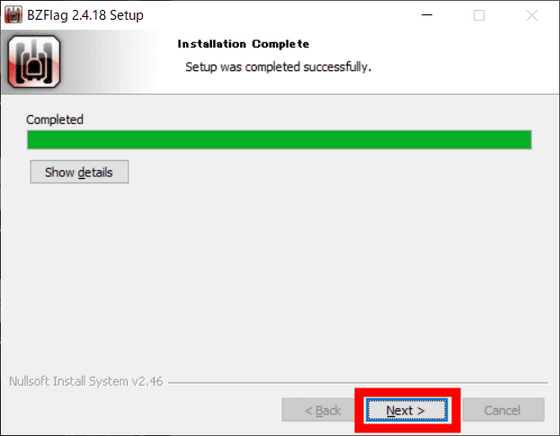Click the Setup was completed successfully text
560x436 pixels.
pyautogui.click(x=278, y=67)
